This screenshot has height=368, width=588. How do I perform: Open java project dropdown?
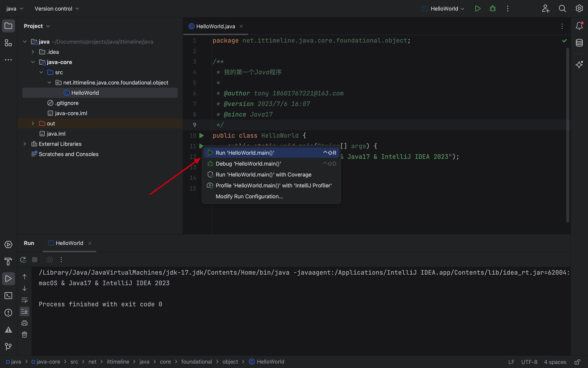pos(15,9)
